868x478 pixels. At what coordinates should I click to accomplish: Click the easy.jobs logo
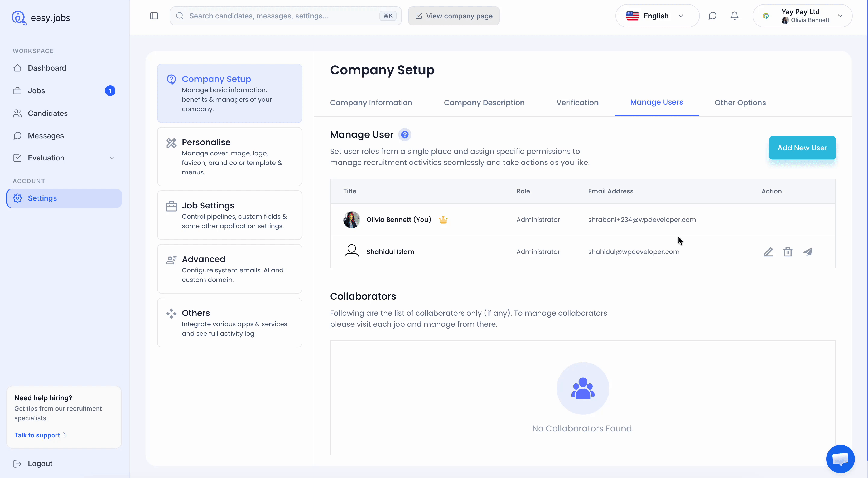click(41, 17)
